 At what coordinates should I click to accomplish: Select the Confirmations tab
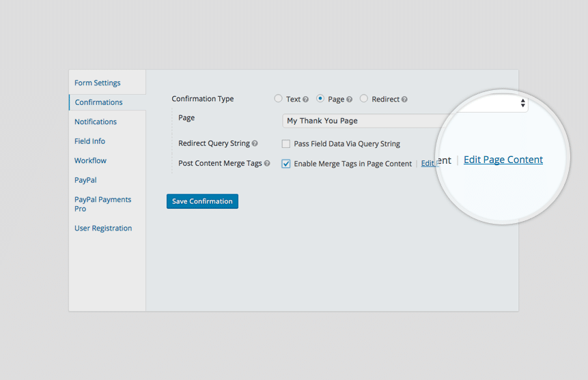pos(99,102)
